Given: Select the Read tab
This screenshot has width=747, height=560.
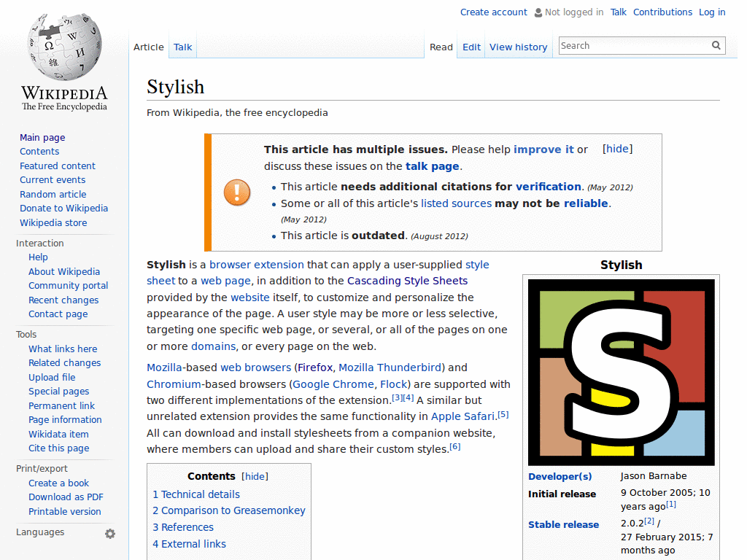Looking at the screenshot, I should [441, 47].
